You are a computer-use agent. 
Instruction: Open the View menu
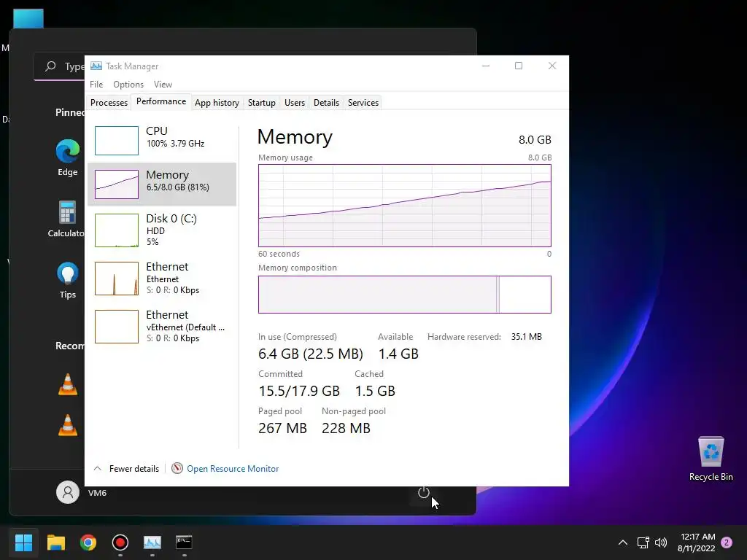[x=163, y=85]
